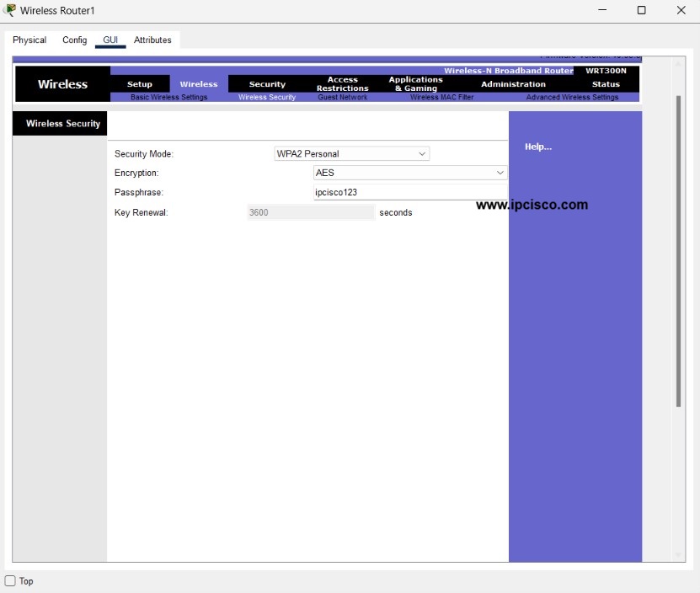Open Wireless MAC Filter page
This screenshot has height=593, width=700.
(441, 97)
